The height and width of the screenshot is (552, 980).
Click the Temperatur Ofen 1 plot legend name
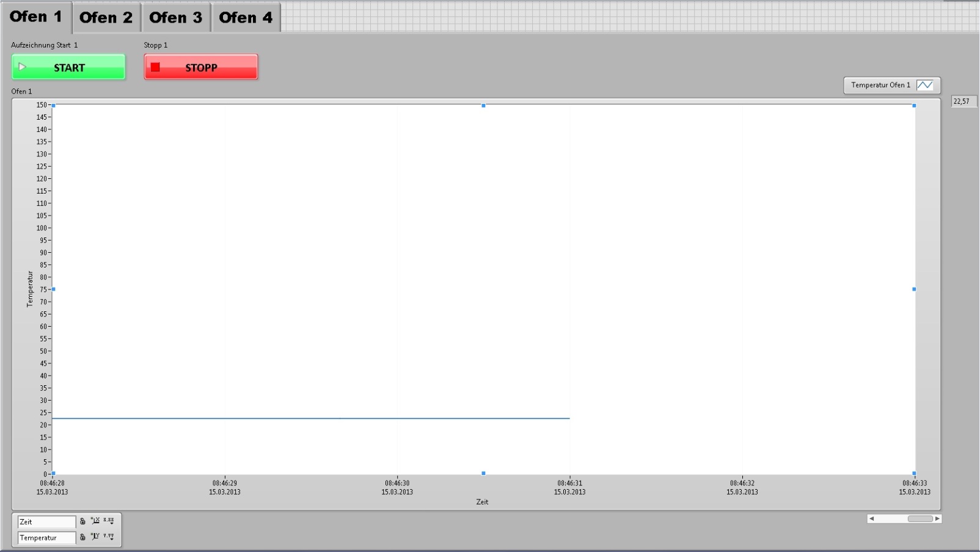880,85
